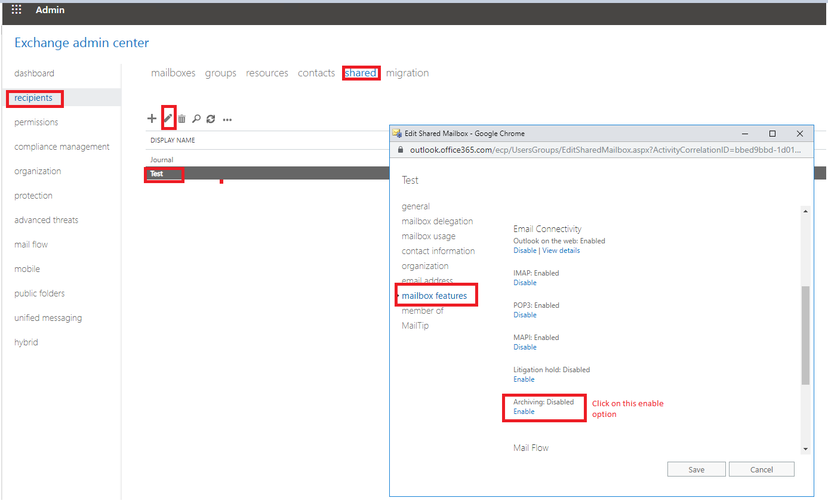Open email address section
The image size is (828, 504).
427,280
